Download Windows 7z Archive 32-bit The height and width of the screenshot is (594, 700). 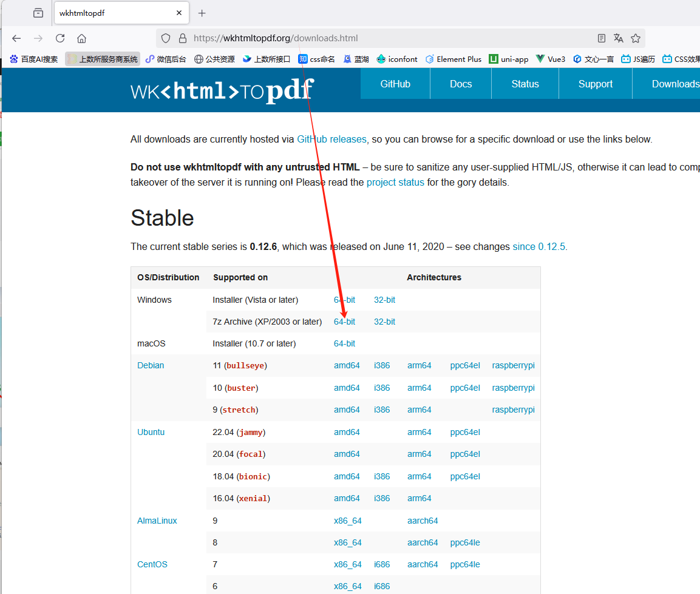[x=384, y=322]
